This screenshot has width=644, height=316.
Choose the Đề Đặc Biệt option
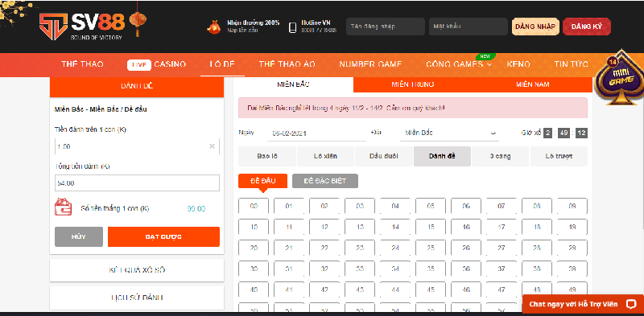(x=325, y=181)
